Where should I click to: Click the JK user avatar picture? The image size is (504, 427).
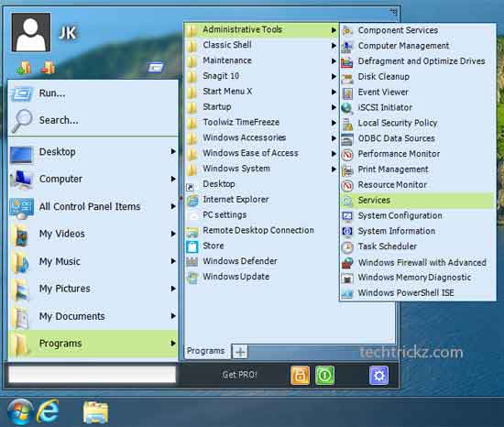[x=31, y=32]
